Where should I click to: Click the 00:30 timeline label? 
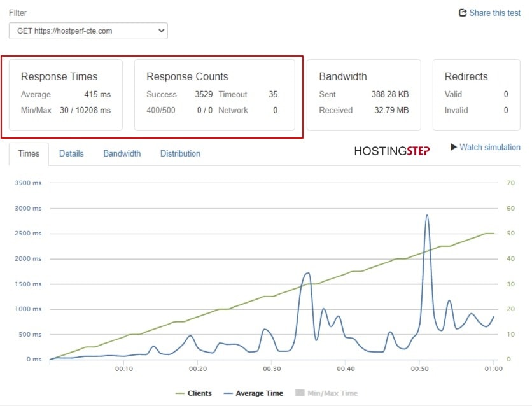(272, 368)
